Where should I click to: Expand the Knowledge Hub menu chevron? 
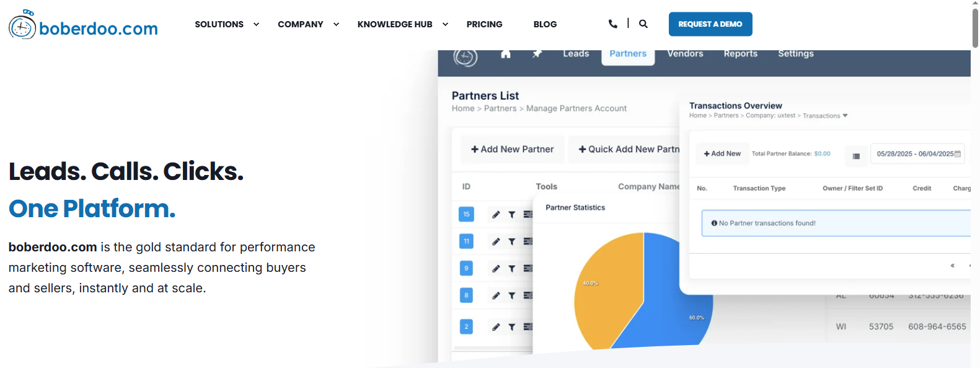445,24
